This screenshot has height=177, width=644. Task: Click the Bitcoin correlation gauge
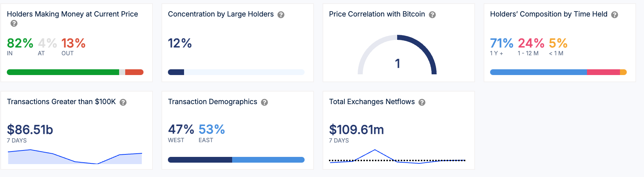(x=397, y=56)
